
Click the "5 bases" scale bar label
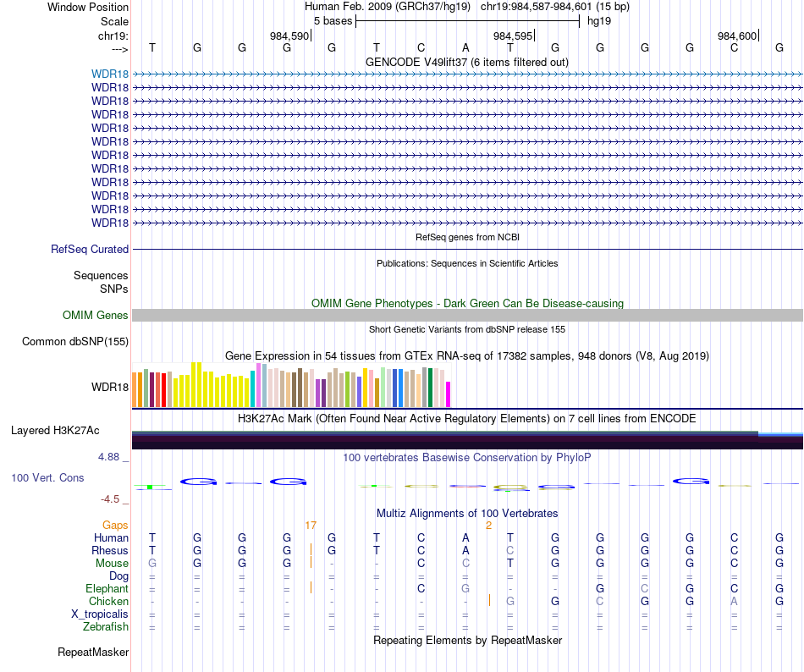click(x=333, y=21)
